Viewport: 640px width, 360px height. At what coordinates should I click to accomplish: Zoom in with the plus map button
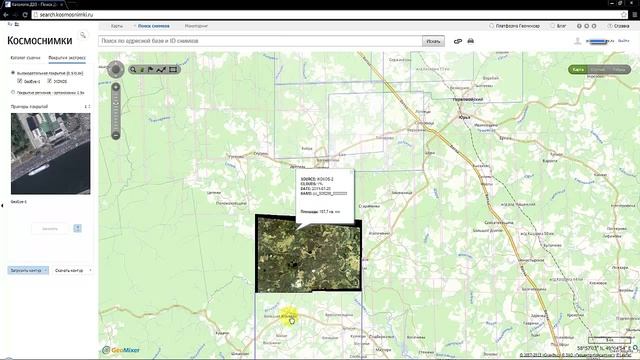pos(116,87)
